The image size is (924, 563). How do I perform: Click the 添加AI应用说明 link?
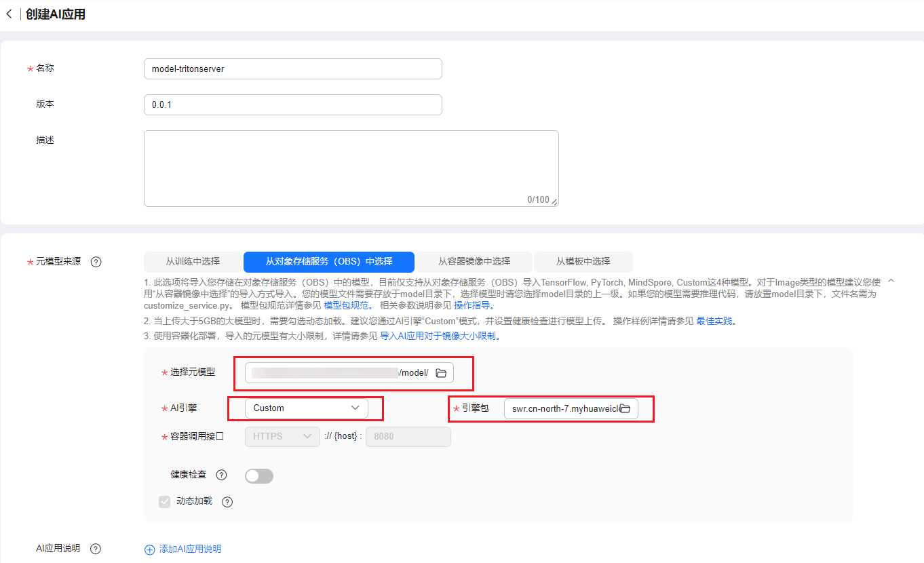190,549
